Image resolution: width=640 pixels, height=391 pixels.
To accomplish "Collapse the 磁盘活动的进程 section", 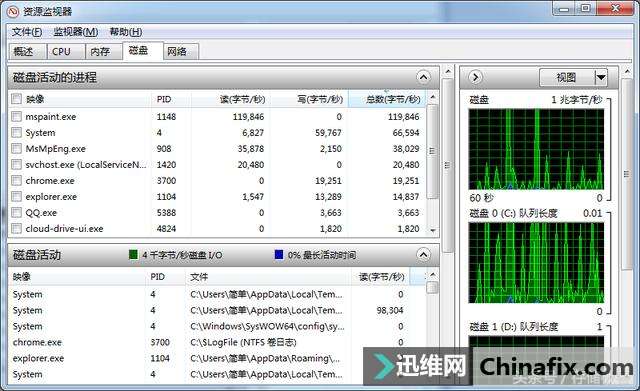I will click(424, 77).
